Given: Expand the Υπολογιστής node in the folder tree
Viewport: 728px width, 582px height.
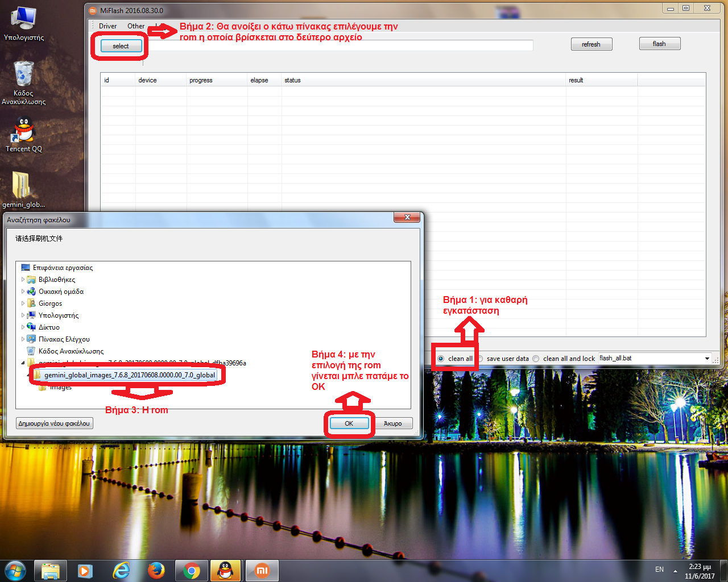Looking at the screenshot, I should (23, 315).
